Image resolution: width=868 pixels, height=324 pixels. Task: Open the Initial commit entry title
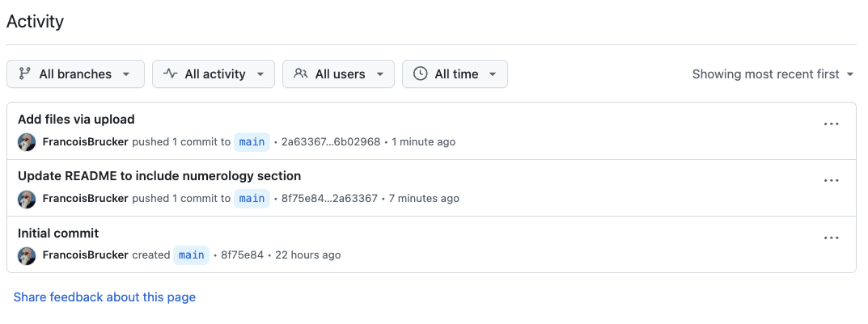[x=58, y=234]
